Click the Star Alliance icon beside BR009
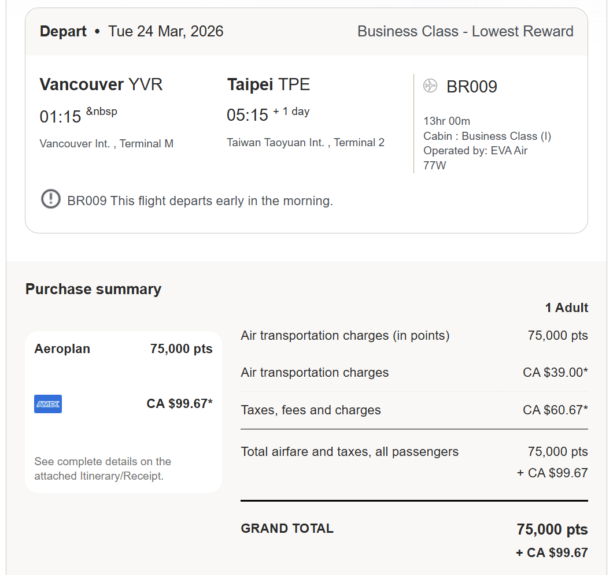The width and height of the screenshot is (613, 575). [x=431, y=86]
